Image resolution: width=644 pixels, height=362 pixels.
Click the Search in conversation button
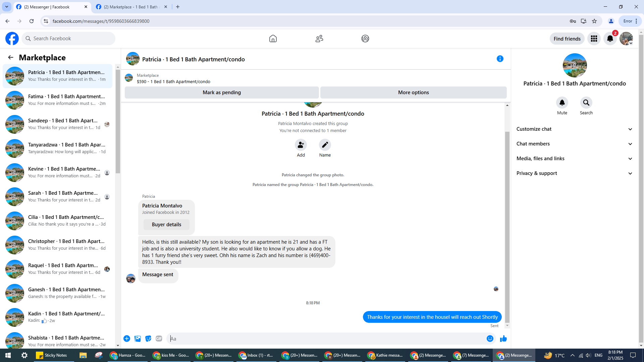[586, 103]
